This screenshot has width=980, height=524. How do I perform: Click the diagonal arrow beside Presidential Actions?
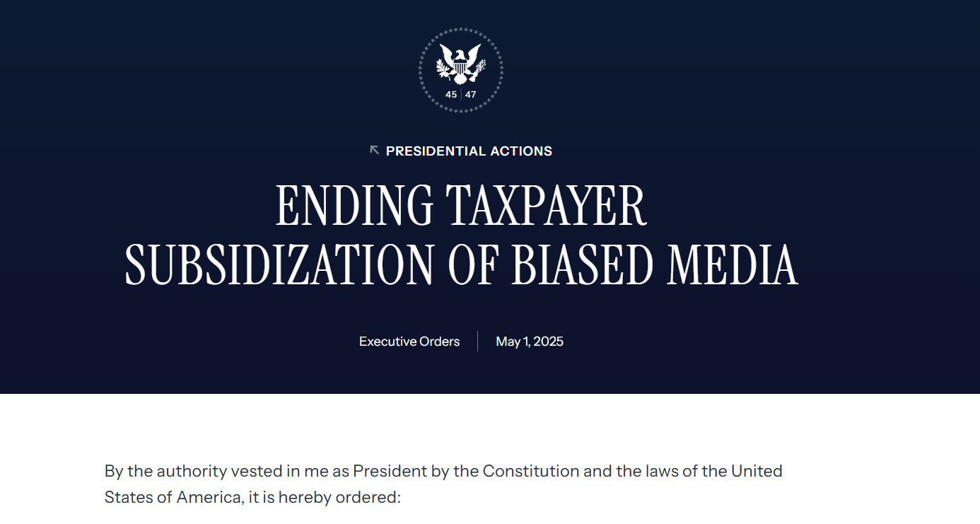375,150
